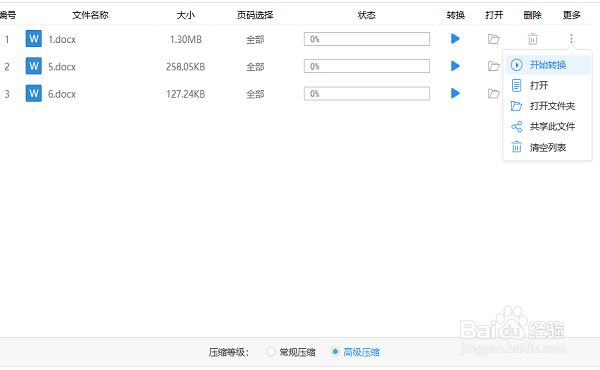
Task: Select 高级压缩 radio button
Action: 335,352
